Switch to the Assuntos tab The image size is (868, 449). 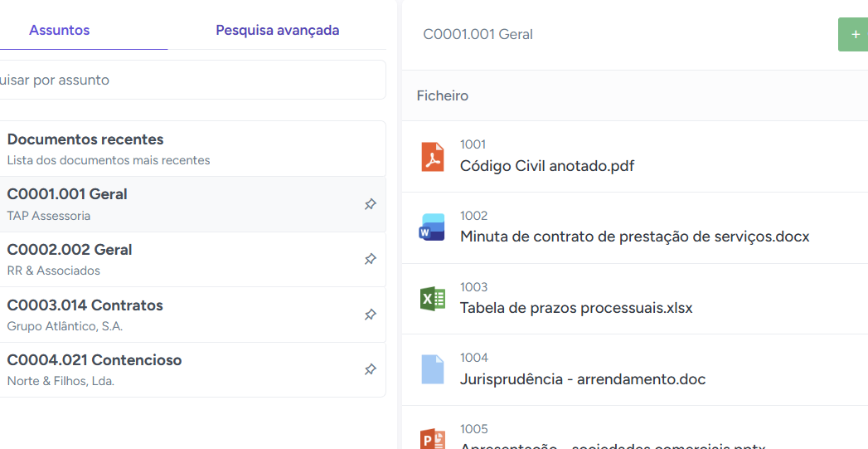tap(59, 30)
